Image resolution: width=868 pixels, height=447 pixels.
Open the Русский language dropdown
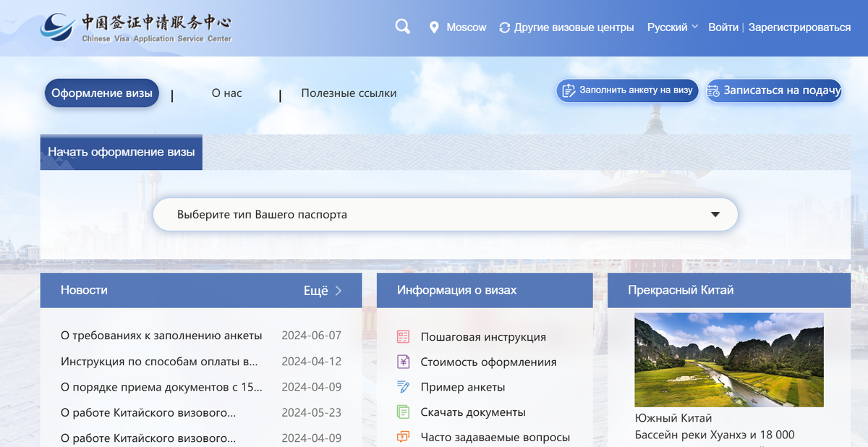(x=673, y=27)
